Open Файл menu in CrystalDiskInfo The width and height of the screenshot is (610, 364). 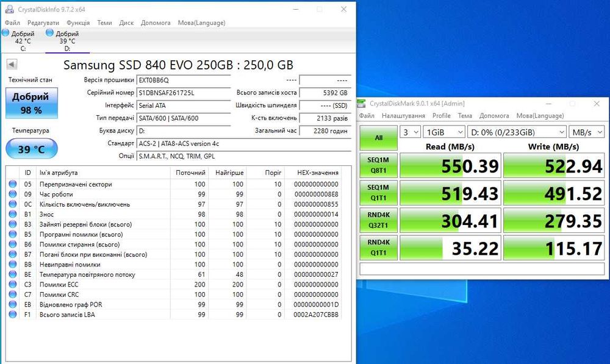click(12, 23)
